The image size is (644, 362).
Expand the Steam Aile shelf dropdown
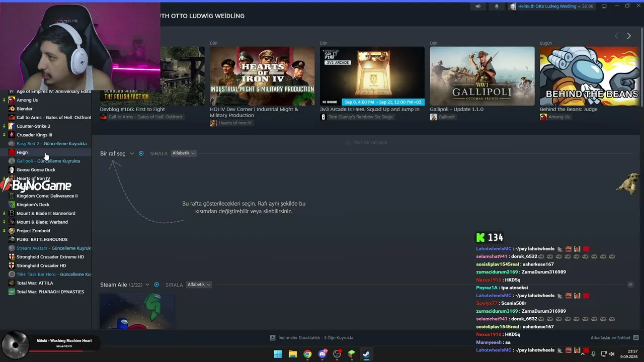click(147, 285)
